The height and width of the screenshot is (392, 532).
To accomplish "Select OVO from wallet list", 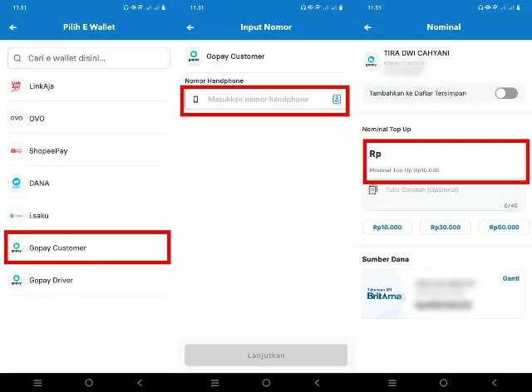I will tap(88, 118).
